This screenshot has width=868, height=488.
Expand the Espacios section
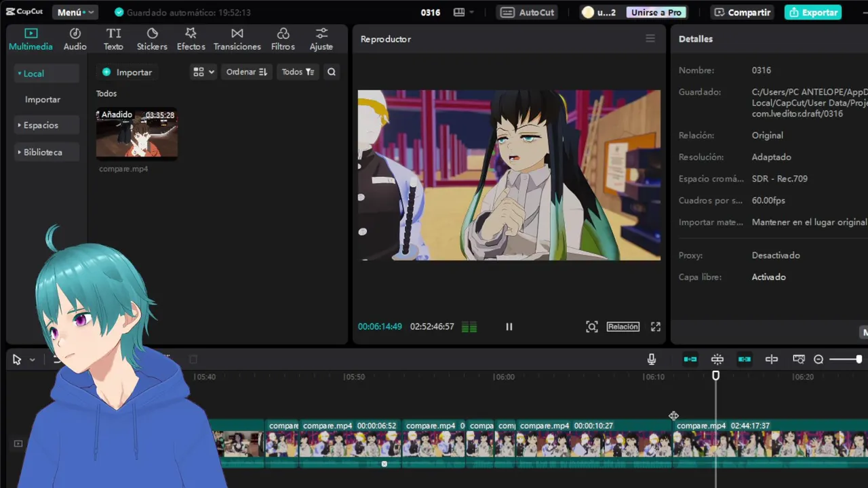(x=46, y=125)
